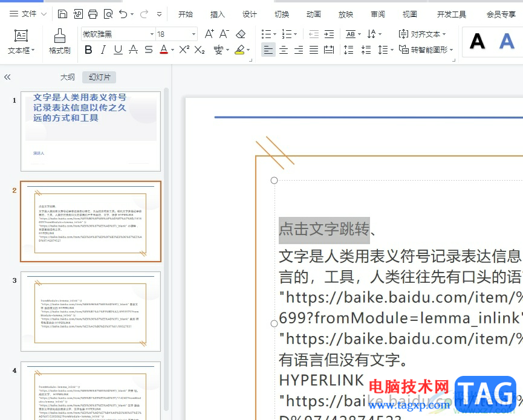
Task: Decrease font size with A- icon
Action: 224,34
